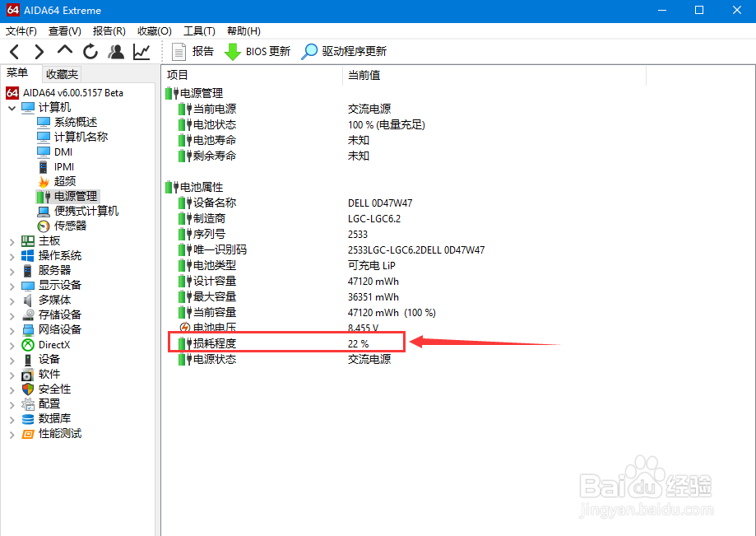Expand the 主板 tree node
The height and width of the screenshot is (536, 756).
(x=12, y=241)
